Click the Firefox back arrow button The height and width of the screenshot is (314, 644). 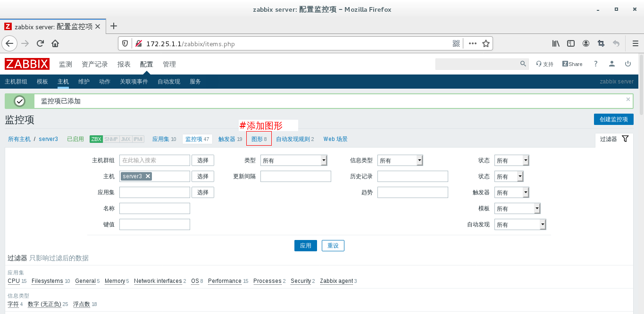pyautogui.click(x=9, y=43)
